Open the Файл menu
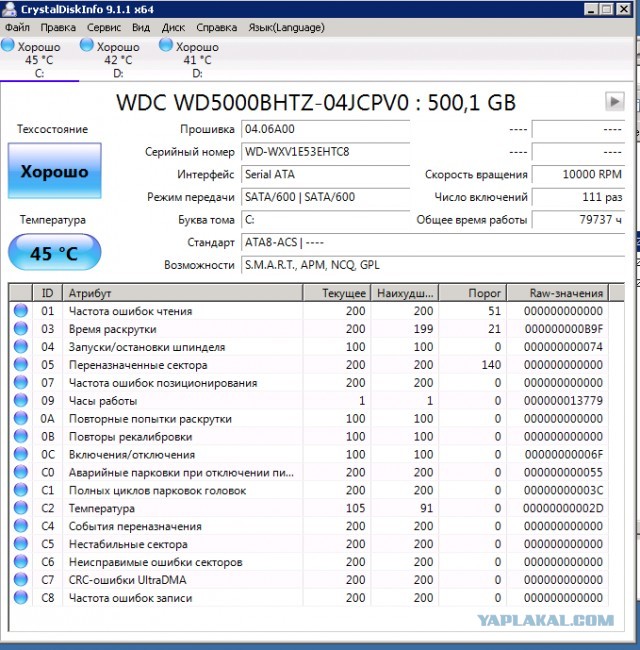This screenshot has width=640, height=650. (x=17, y=28)
